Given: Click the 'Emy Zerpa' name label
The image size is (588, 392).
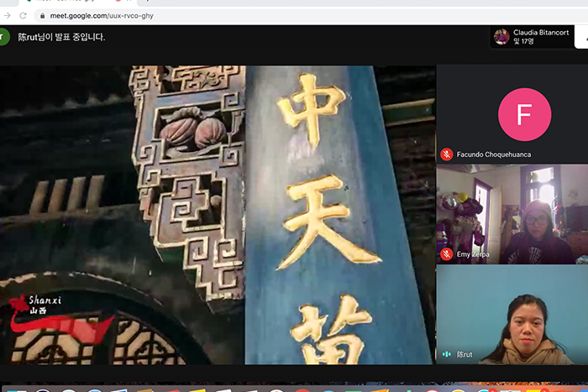Looking at the screenshot, I should pyautogui.click(x=473, y=254).
